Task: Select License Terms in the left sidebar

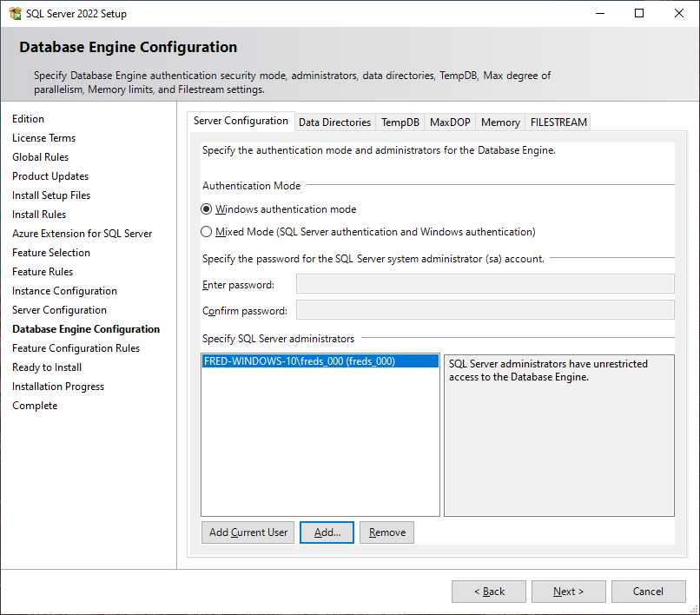Action: 43,137
